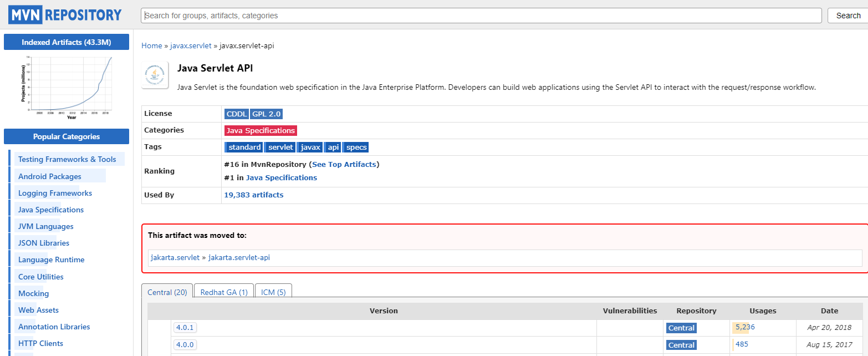The height and width of the screenshot is (356, 868).
Task: Click the Popular Categories header
Action: pyautogui.click(x=67, y=136)
